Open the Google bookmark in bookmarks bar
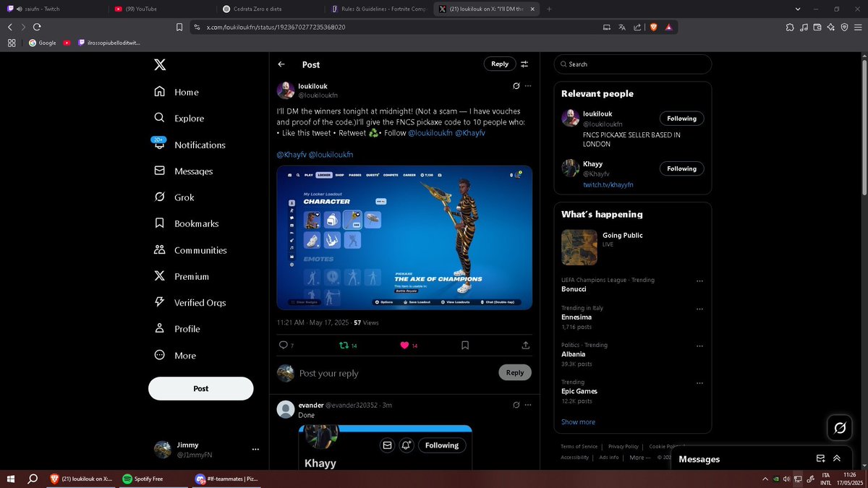Viewport: 868px width, 488px height. click(43, 43)
